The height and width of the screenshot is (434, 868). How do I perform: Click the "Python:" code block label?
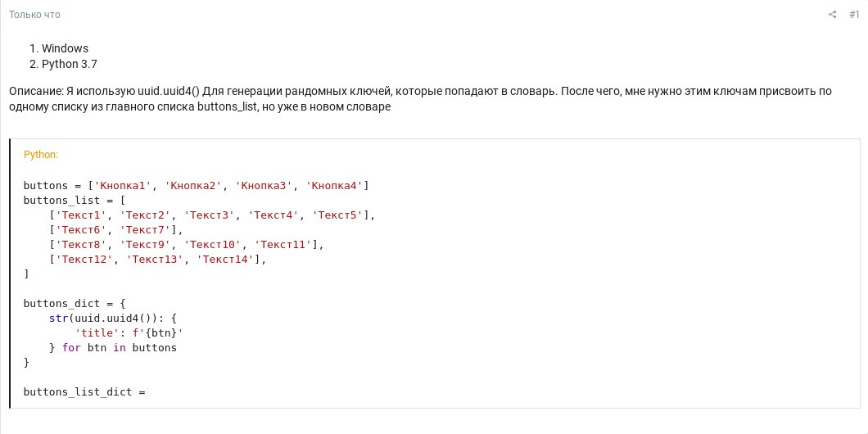41,155
